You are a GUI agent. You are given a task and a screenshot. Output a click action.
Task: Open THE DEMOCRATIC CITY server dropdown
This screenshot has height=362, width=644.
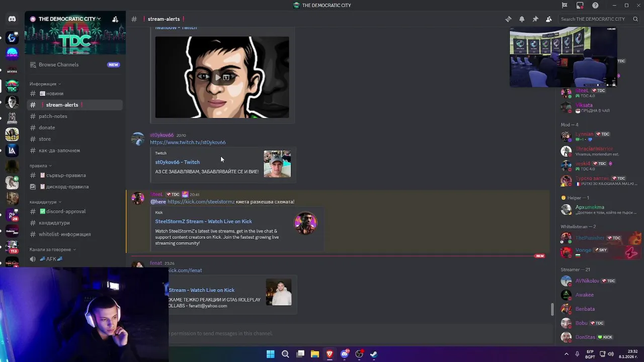[x=65, y=19]
